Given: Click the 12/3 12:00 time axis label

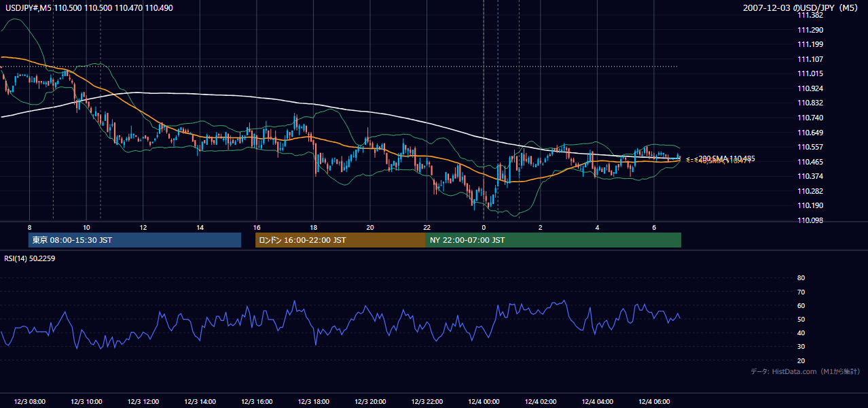Looking at the screenshot, I should click(x=143, y=401).
